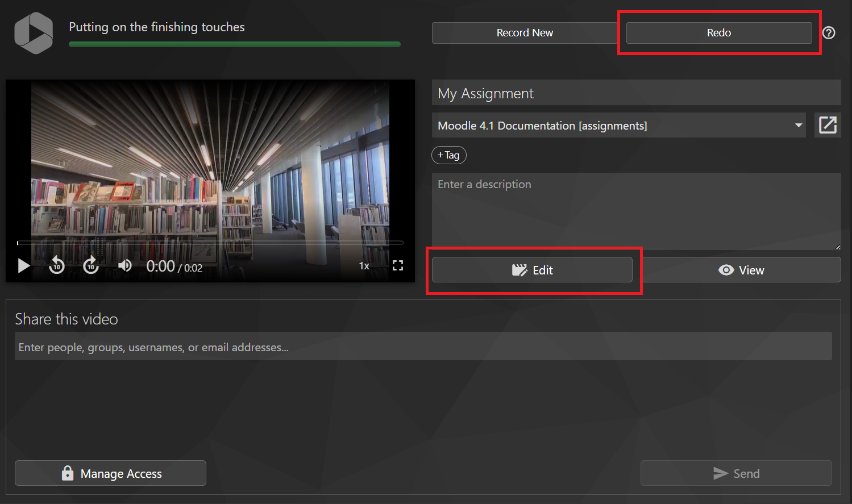852x504 pixels.
Task: Click the Record New button
Action: [524, 33]
